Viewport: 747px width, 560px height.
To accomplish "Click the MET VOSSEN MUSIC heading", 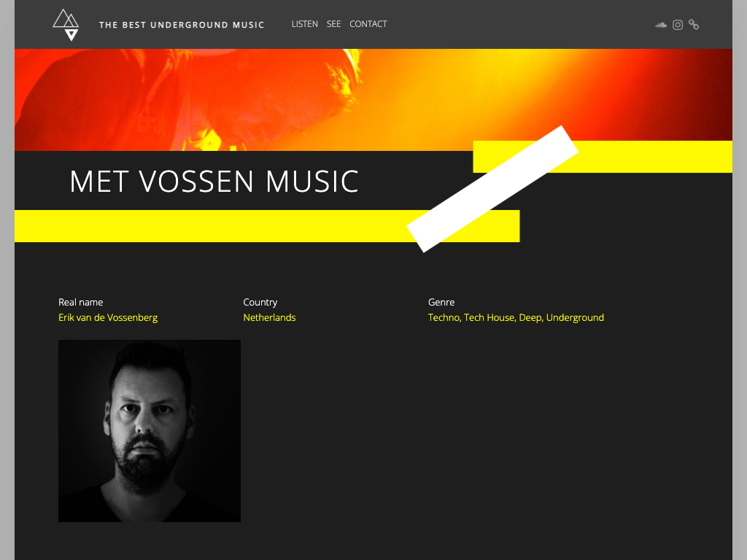I will (214, 182).
